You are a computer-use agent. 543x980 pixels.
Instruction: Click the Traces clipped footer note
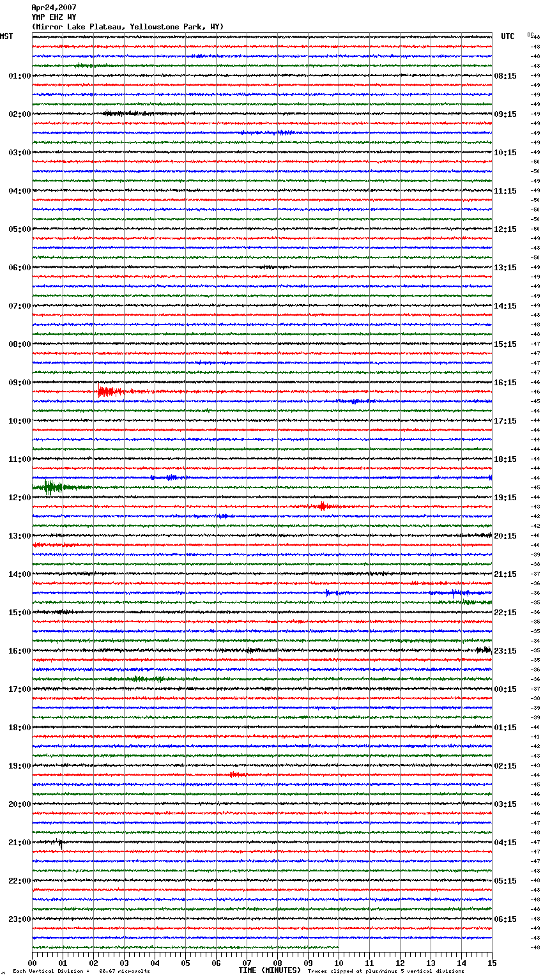click(386, 972)
